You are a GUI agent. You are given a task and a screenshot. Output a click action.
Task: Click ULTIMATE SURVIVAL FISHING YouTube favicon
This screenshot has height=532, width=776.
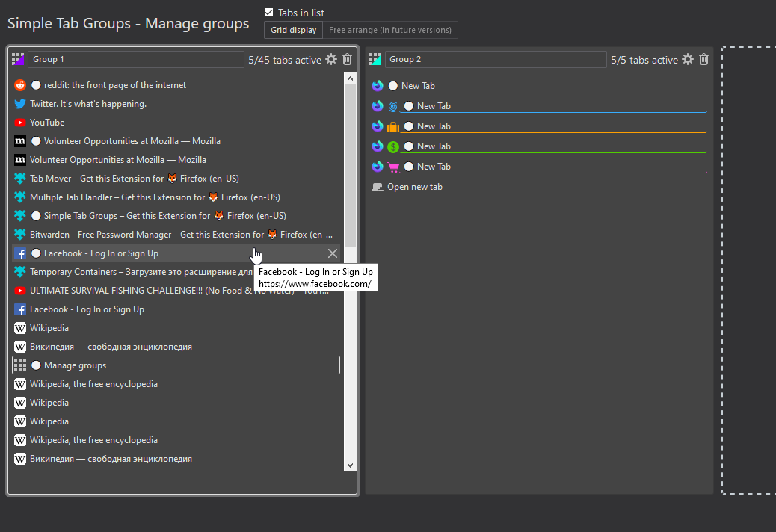click(19, 291)
